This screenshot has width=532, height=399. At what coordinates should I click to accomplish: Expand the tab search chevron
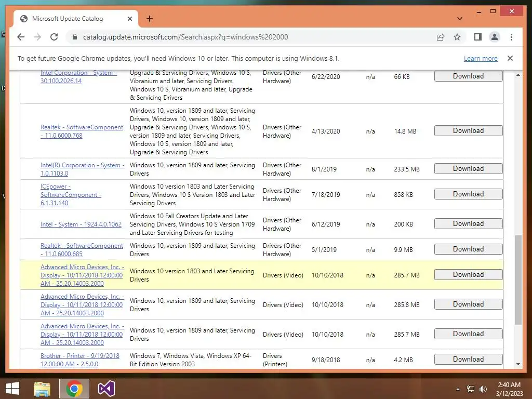pos(460,19)
